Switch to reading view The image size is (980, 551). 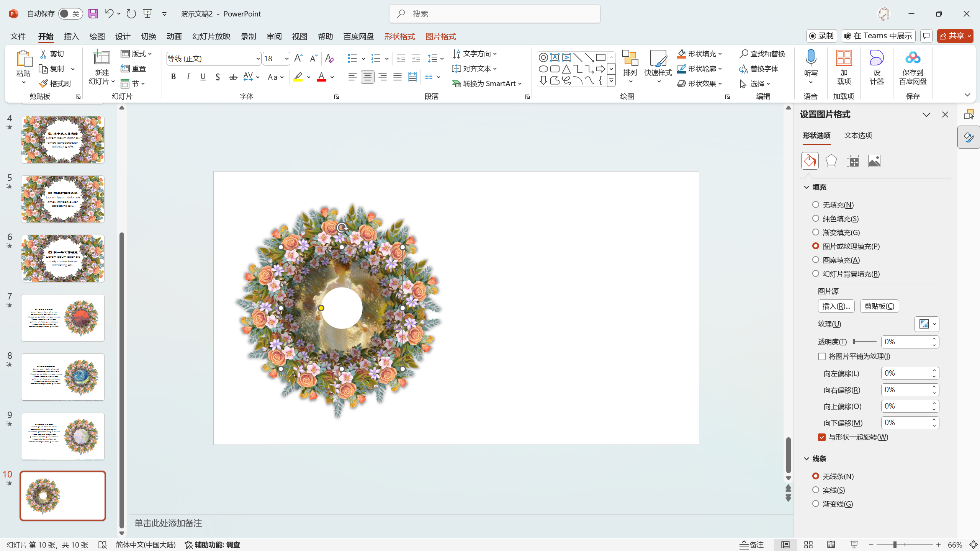(831, 544)
